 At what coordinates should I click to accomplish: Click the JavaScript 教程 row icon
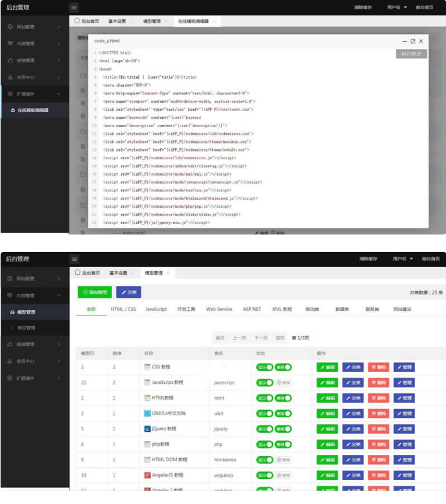click(x=147, y=382)
